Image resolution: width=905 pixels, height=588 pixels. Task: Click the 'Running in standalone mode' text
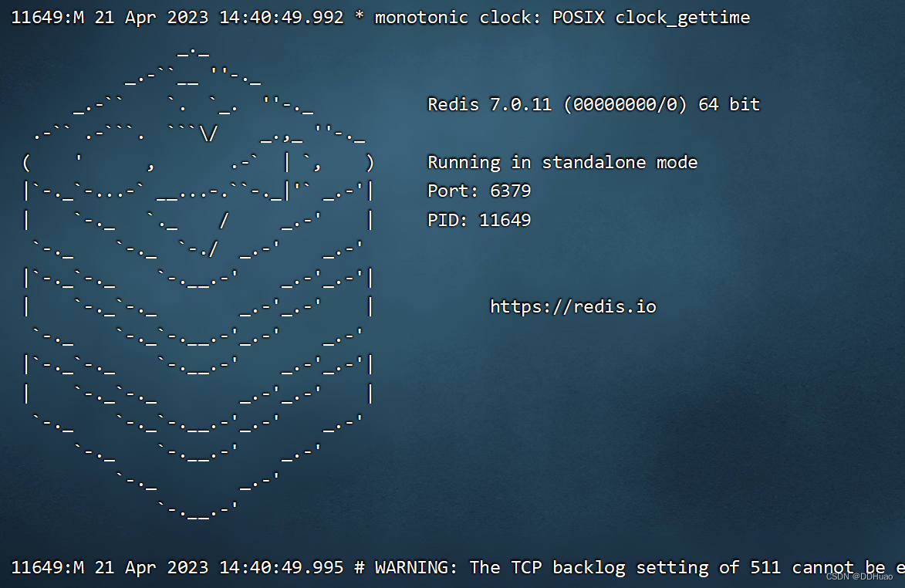click(562, 162)
